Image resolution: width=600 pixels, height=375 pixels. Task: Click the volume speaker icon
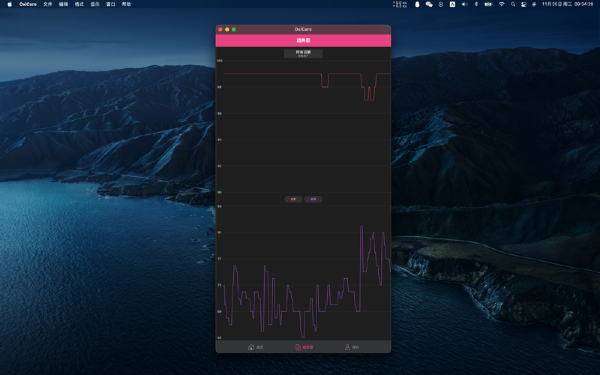coord(465,4)
